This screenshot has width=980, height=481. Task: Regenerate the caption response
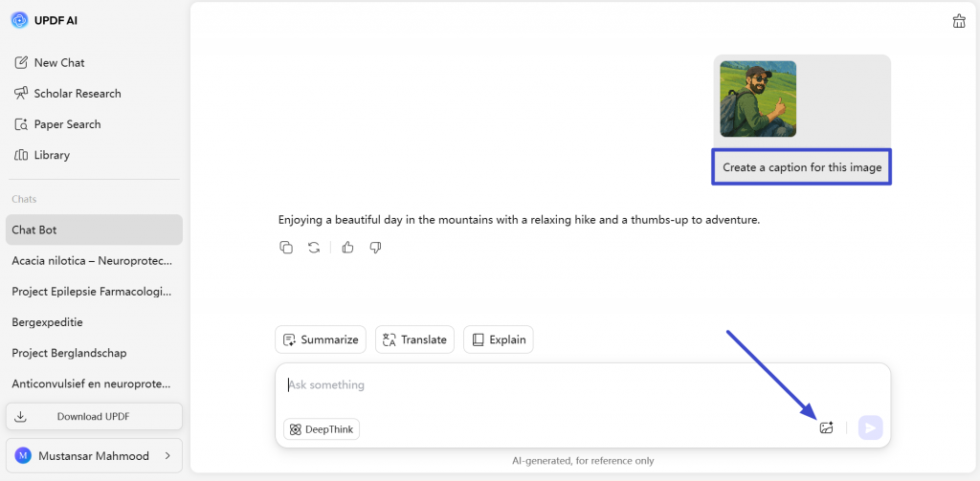tap(314, 248)
